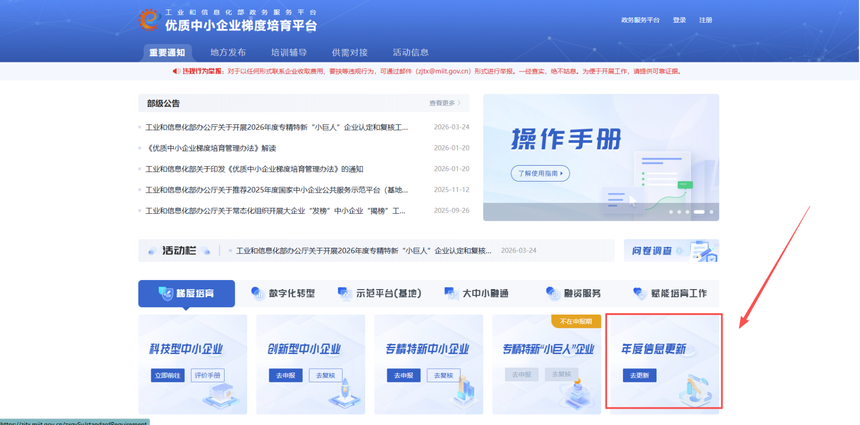
Task: Click the 2025-09-26 date text
Action: (451, 211)
